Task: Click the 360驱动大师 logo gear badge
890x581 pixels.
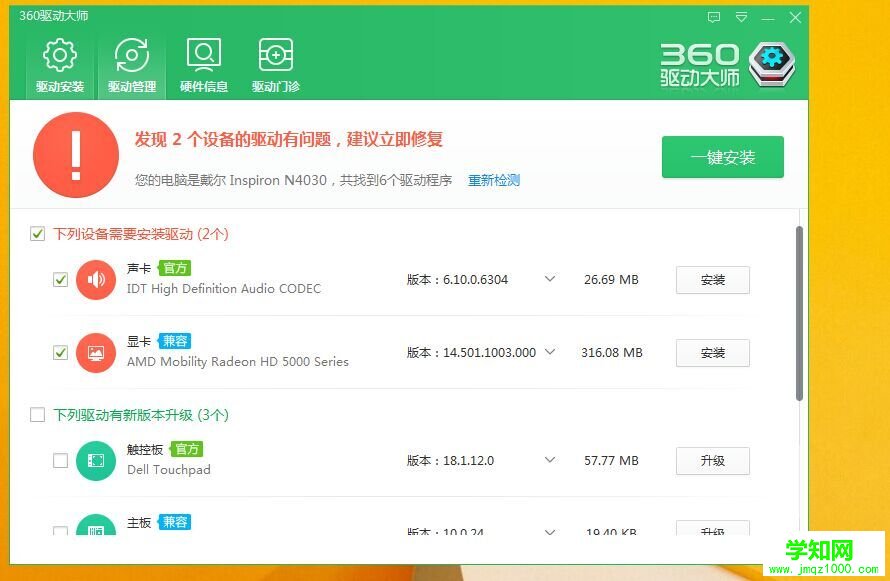Action: pyautogui.click(x=771, y=64)
